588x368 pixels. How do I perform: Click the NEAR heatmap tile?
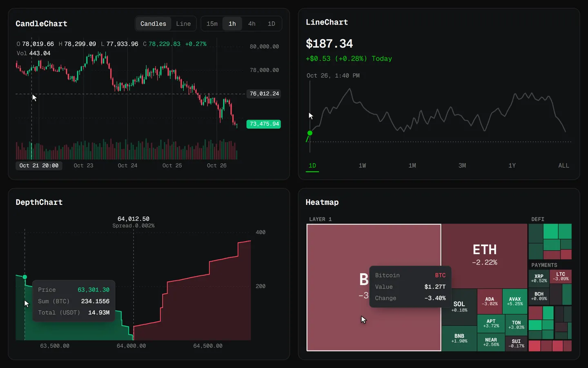point(491,342)
